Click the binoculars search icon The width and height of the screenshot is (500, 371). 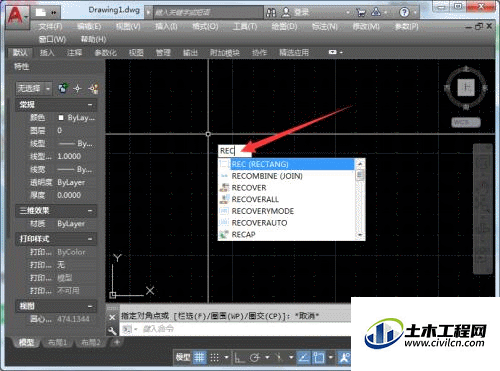[x=271, y=13]
